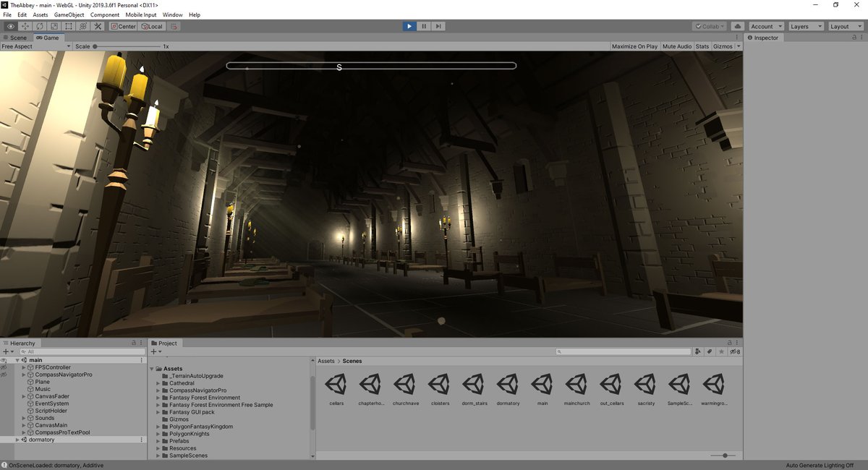Collapse the Assets folder tree
The image size is (868, 470).
153,369
